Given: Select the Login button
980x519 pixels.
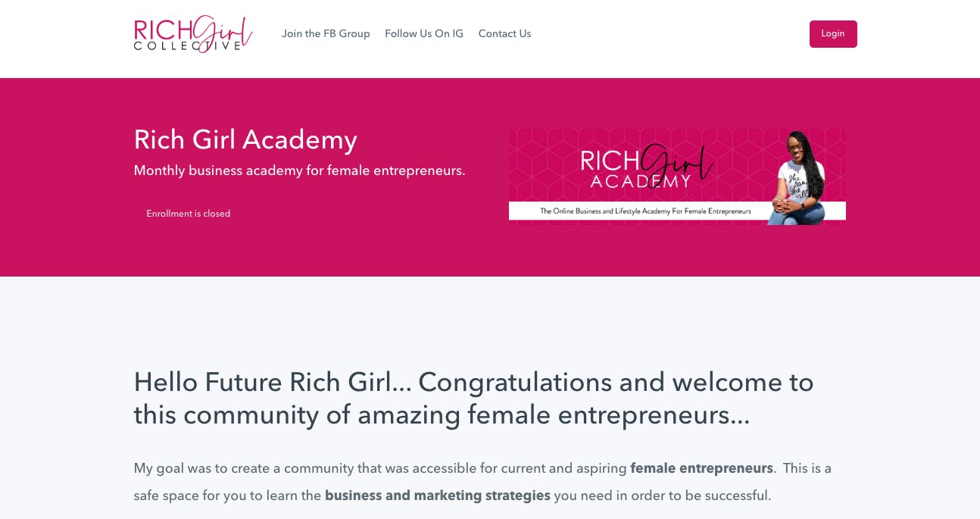Looking at the screenshot, I should pyautogui.click(x=833, y=33).
